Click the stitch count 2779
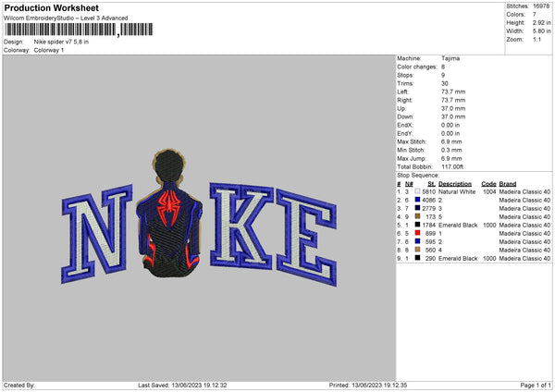This screenshot has width=555, height=392. pyautogui.click(x=428, y=208)
